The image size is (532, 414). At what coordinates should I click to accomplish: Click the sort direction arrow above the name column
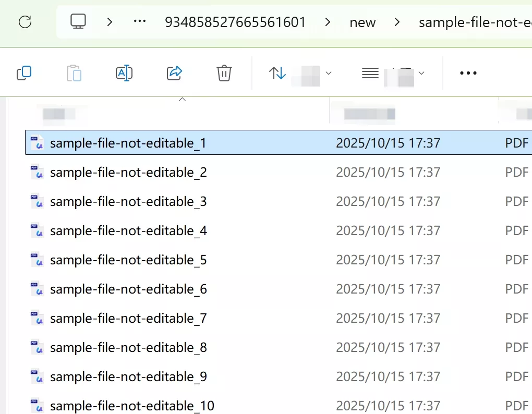182,99
